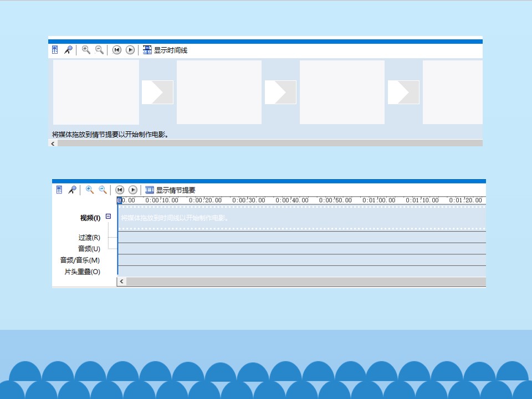Click the timeline horizontal scrollbar track

306,282
